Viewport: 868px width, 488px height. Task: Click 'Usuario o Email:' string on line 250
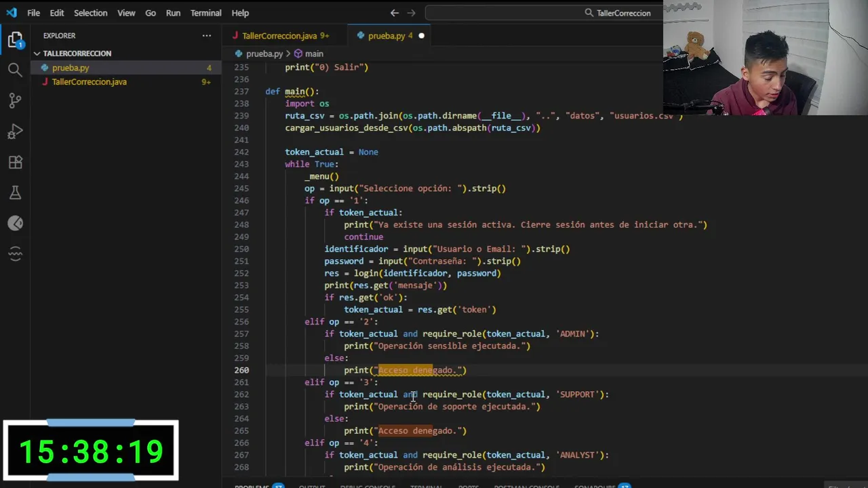coord(479,249)
